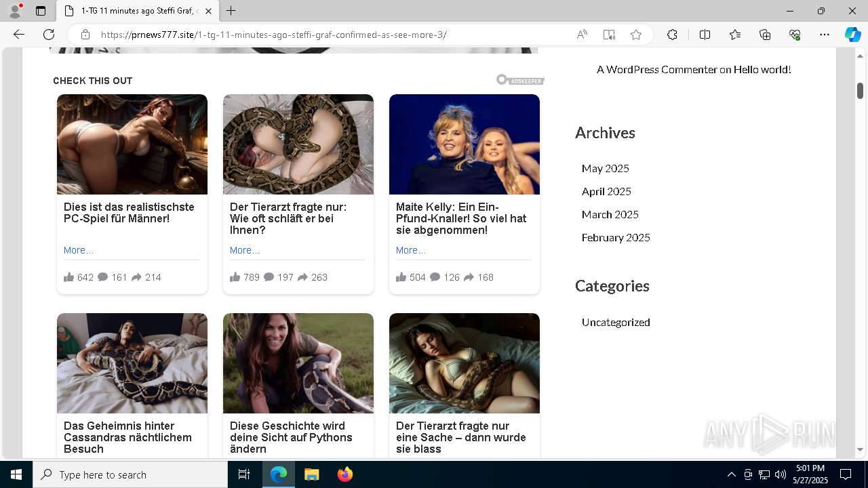Open Cassandras nächtlichem Besuch thumbnail

[x=132, y=363]
